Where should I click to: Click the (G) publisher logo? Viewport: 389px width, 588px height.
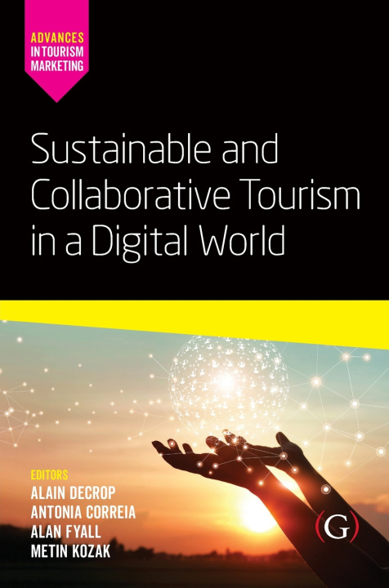coord(337,528)
